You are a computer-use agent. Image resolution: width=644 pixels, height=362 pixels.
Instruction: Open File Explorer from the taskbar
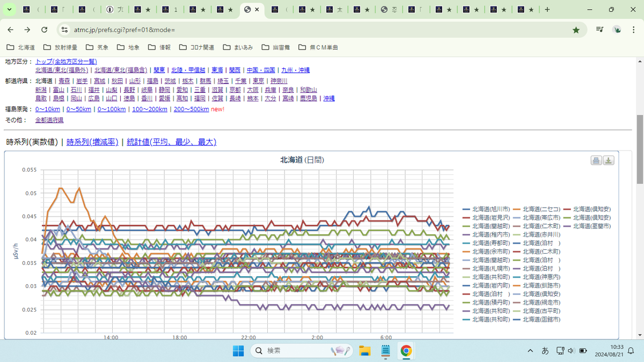click(365, 351)
